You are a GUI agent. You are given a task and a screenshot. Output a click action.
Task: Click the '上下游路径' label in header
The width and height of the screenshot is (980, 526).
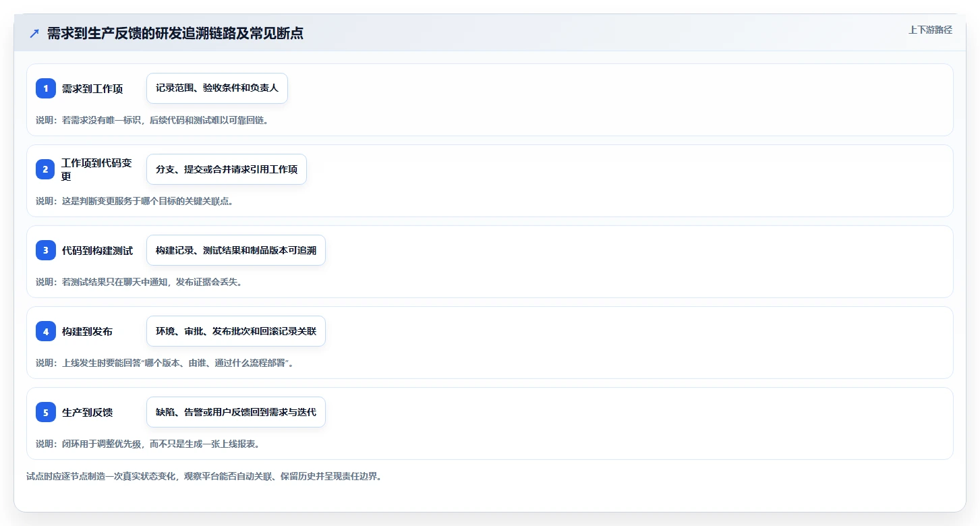click(930, 30)
